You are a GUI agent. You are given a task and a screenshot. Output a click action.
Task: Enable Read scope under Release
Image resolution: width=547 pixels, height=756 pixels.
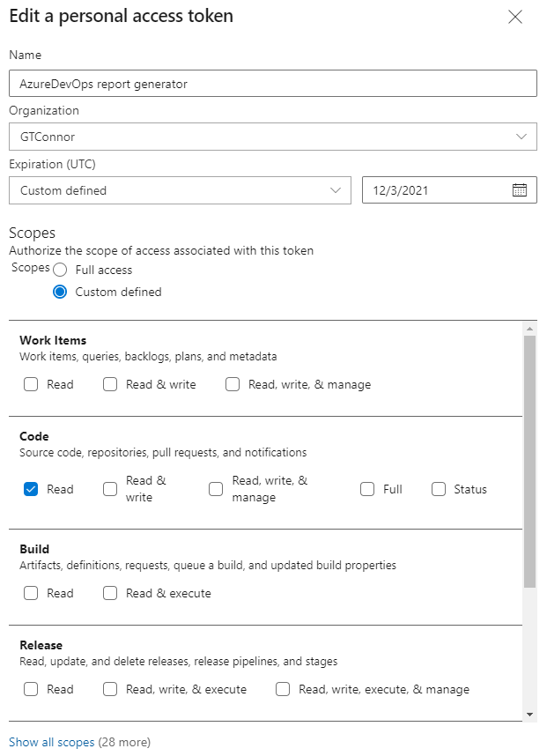[x=31, y=689]
